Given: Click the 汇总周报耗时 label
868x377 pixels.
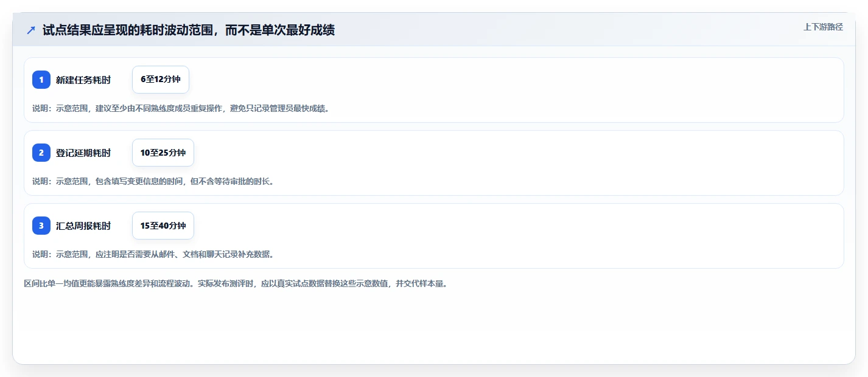Looking at the screenshot, I should pos(83,226).
